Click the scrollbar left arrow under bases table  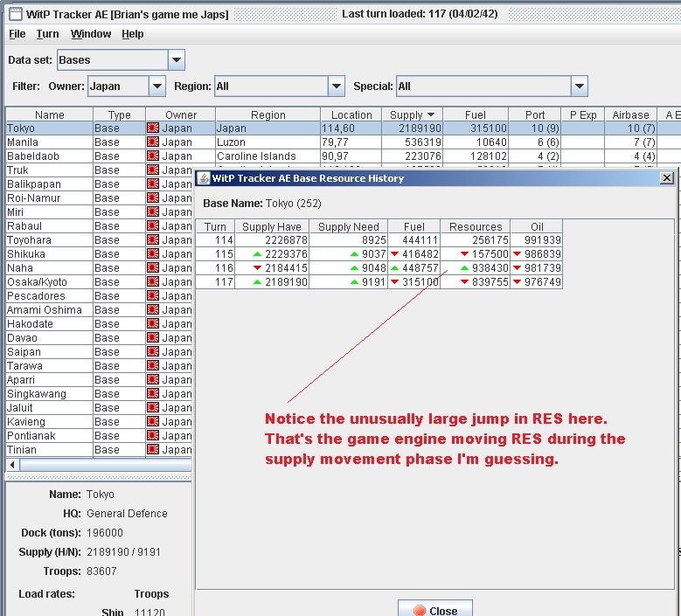pos(12,465)
